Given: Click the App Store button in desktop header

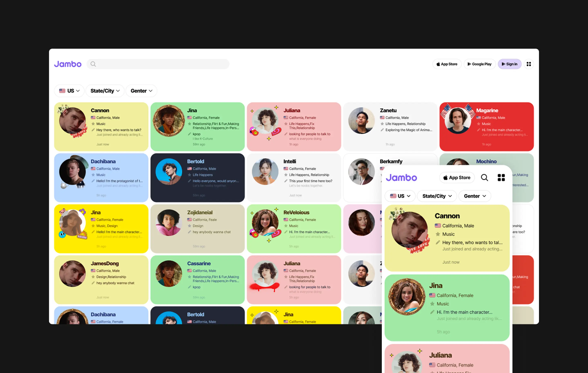Looking at the screenshot, I should point(447,64).
